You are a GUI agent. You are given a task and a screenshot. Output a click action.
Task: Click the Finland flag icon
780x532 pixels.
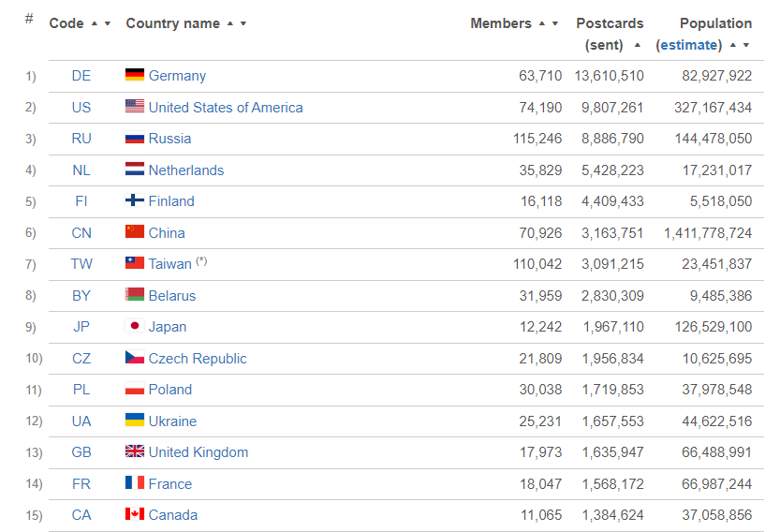[135, 200]
